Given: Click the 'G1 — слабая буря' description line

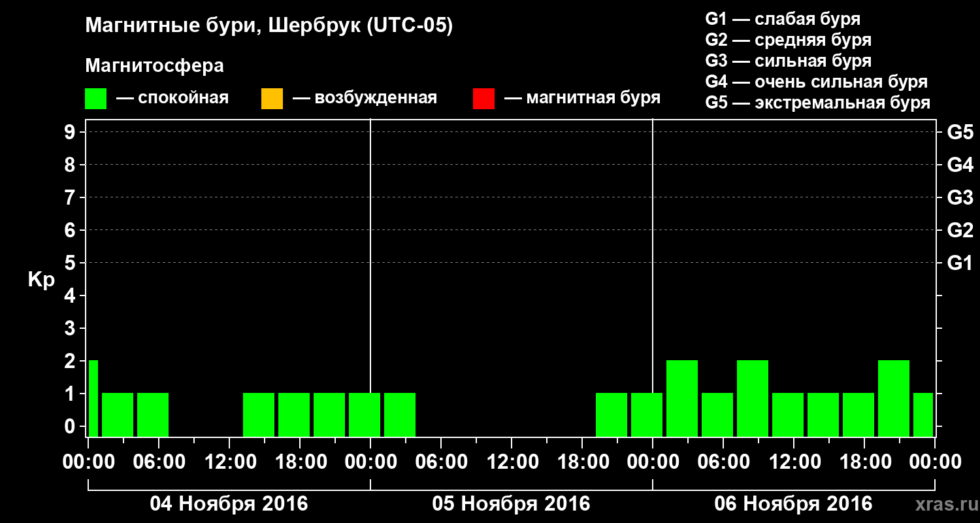Looking at the screenshot, I should click(783, 19).
